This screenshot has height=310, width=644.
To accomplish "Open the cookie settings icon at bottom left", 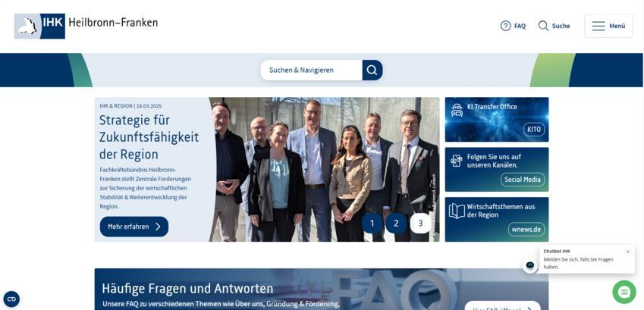I will click(11, 299).
